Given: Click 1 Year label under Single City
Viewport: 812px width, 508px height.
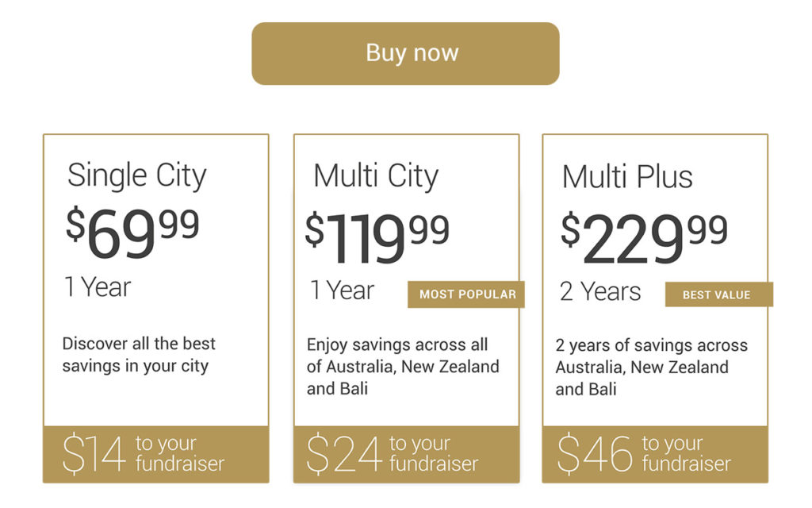Looking at the screenshot, I should (98, 287).
